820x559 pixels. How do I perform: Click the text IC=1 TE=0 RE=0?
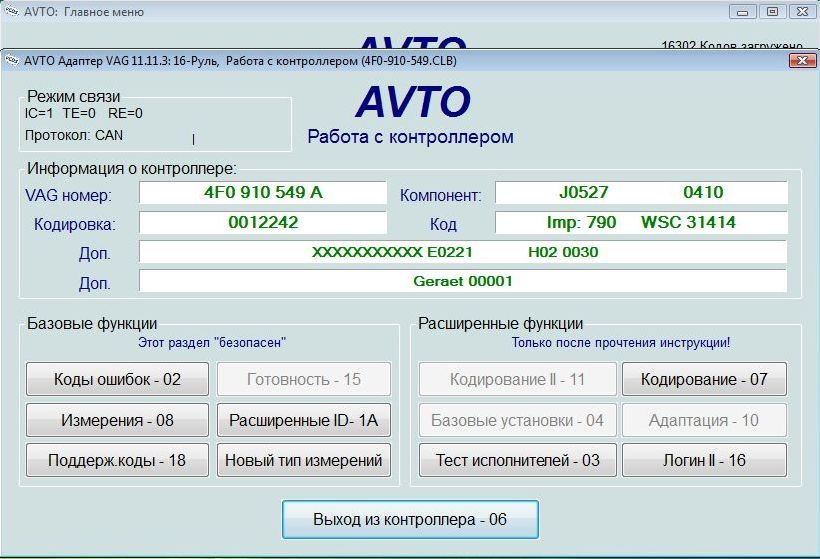coord(84,113)
